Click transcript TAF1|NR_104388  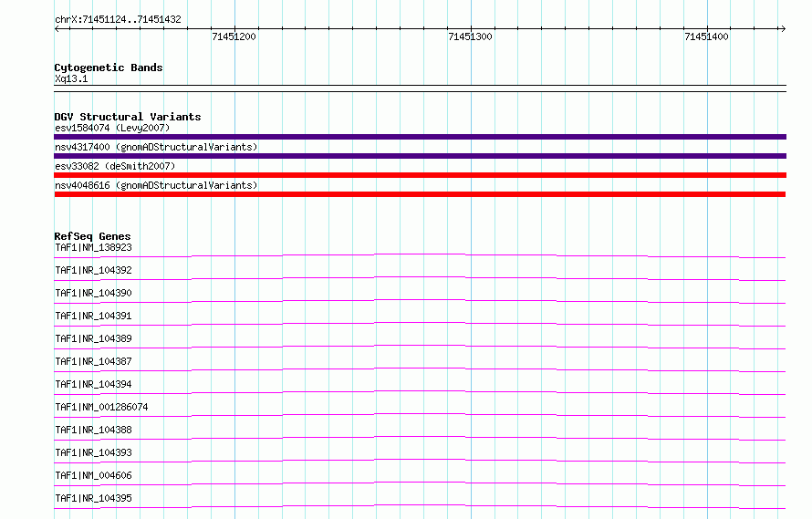click(x=93, y=430)
